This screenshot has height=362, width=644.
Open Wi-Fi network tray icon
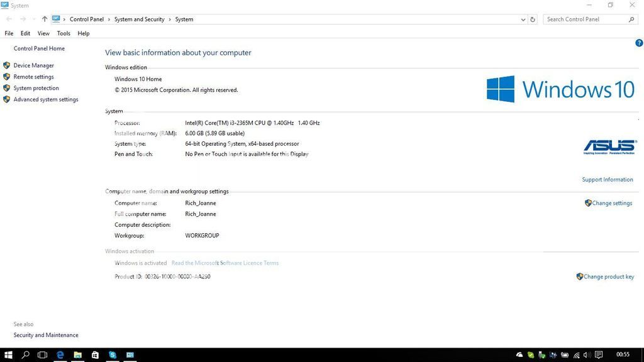pos(576,354)
